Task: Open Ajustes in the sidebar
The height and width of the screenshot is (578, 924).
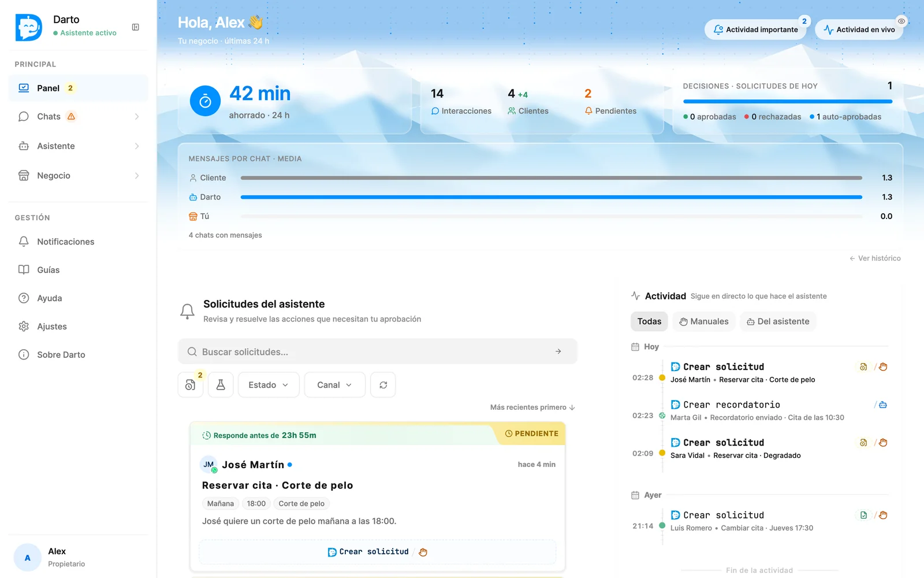Action: point(78,327)
